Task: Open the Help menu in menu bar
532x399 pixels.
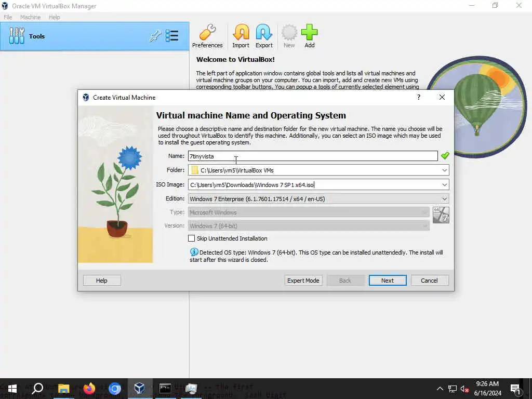Action: pyautogui.click(x=54, y=17)
